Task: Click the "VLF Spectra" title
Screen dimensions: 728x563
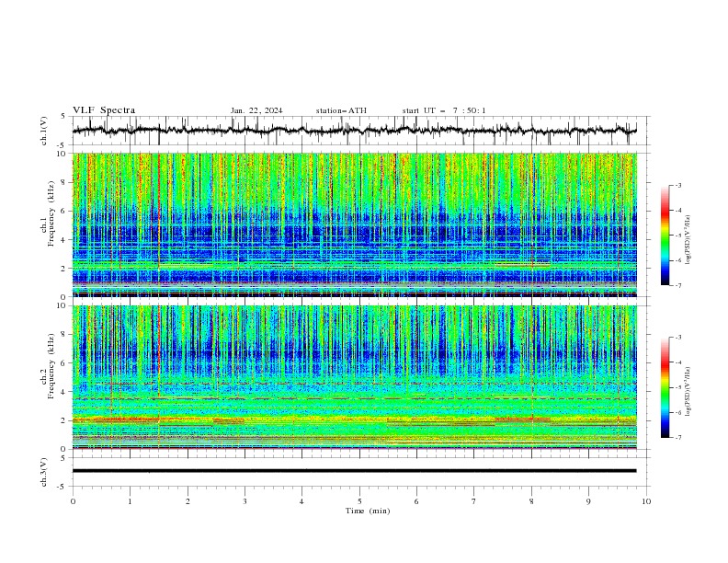Action: (104, 110)
